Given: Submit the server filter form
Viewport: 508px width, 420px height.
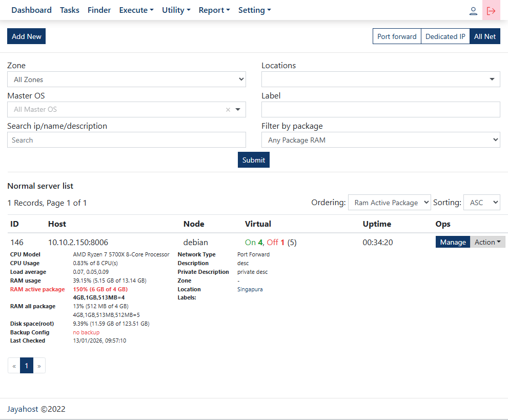Looking at the screenshot, I should coord(253,159).
